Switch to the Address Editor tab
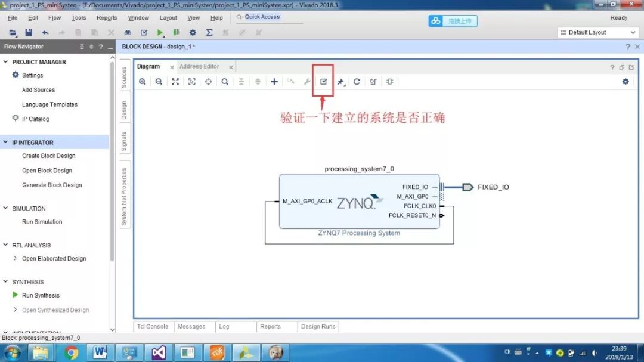The width and height of the screenshot is (644, 362). [x=199, y=66]
